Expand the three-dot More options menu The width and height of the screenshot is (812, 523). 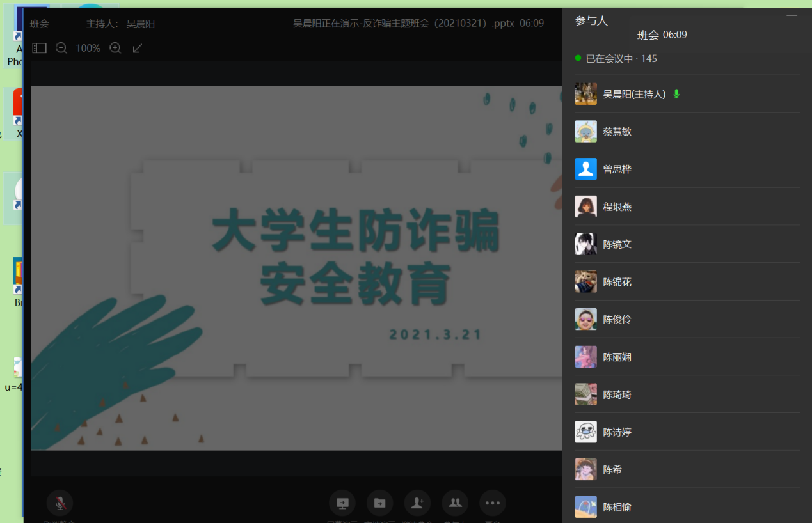493,503
